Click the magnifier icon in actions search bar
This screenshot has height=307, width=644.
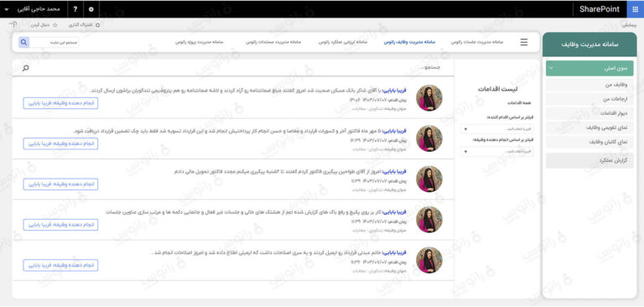pyautogui.click(x=25, y=68)
